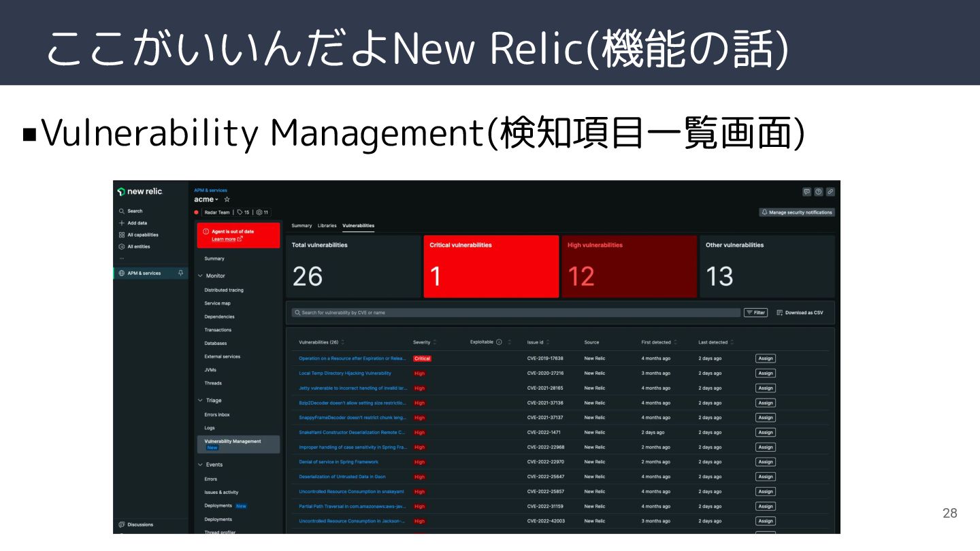980x551 pixels.
Task: Open Dependencies menu item
Action: [x=219, y=317]
